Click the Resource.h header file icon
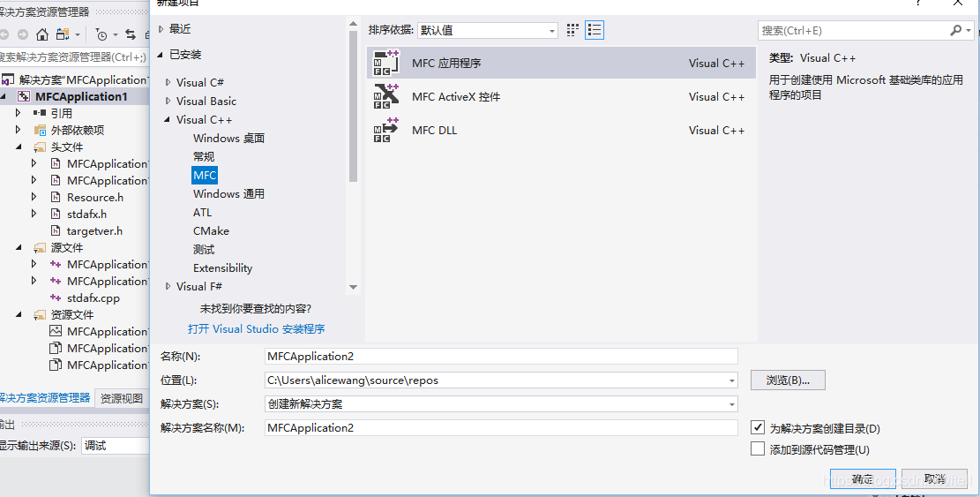Screen dimensions: 980x497 [56, 198]
